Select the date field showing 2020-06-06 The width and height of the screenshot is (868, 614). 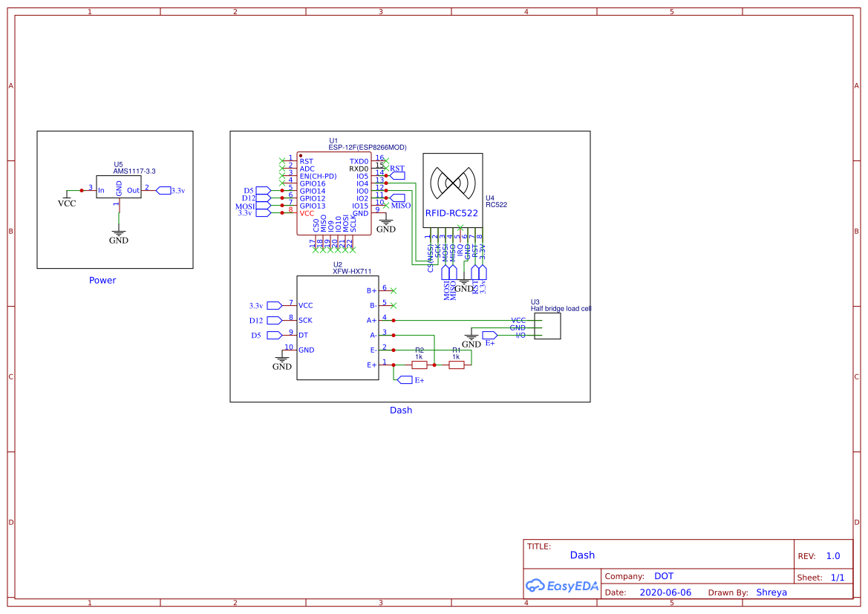point(665,592)
